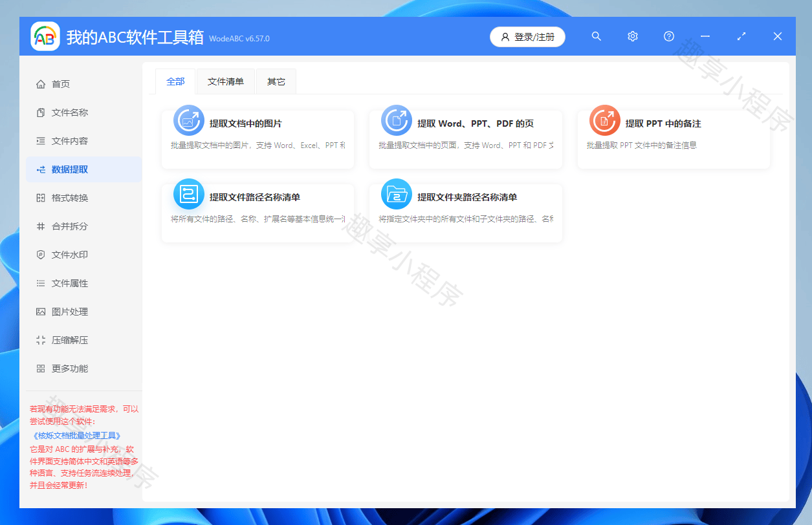Click the 文件名称 sidebar icon

(41, 112)
